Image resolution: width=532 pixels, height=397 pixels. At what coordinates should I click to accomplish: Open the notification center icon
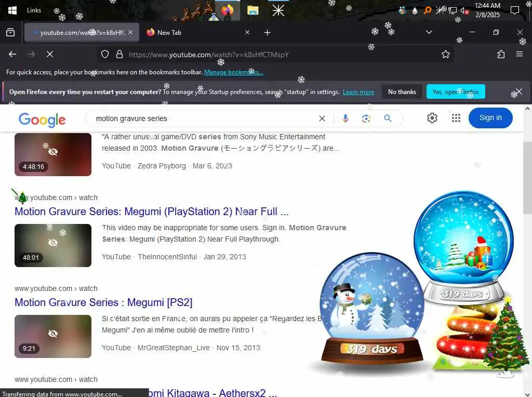[515, 10]
